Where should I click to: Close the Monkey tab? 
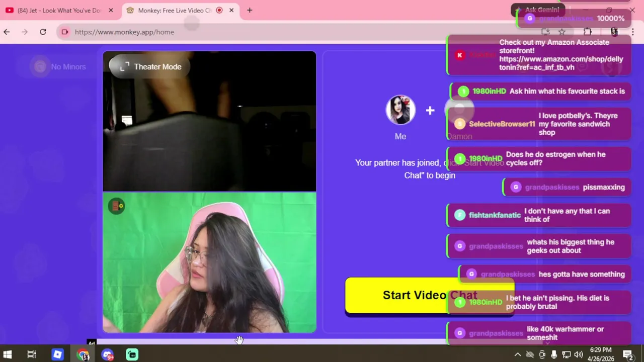pyautogui.click(x=231, y=10)
